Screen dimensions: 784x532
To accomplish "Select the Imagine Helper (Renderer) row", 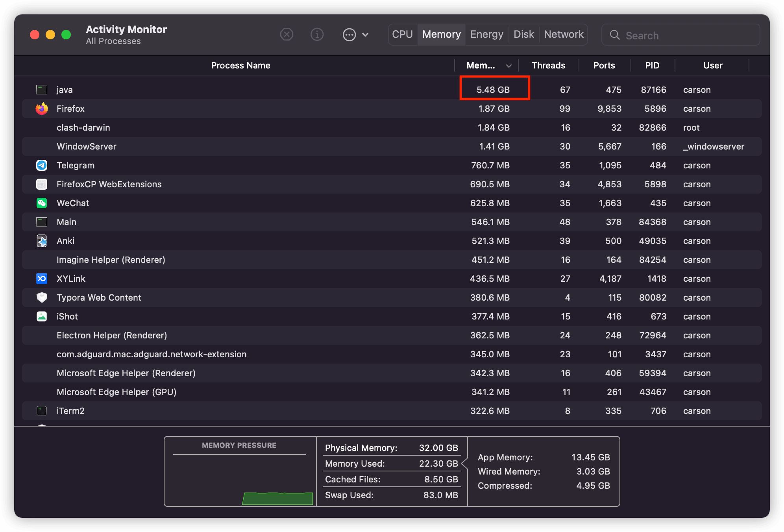I will pos(392,260).
